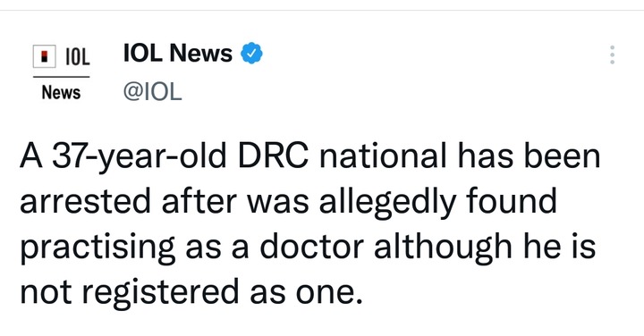The image size is (644, 336).
Task: Click the word doctor in the tweet
Action: pyautogui.click(x=312, y=247)
